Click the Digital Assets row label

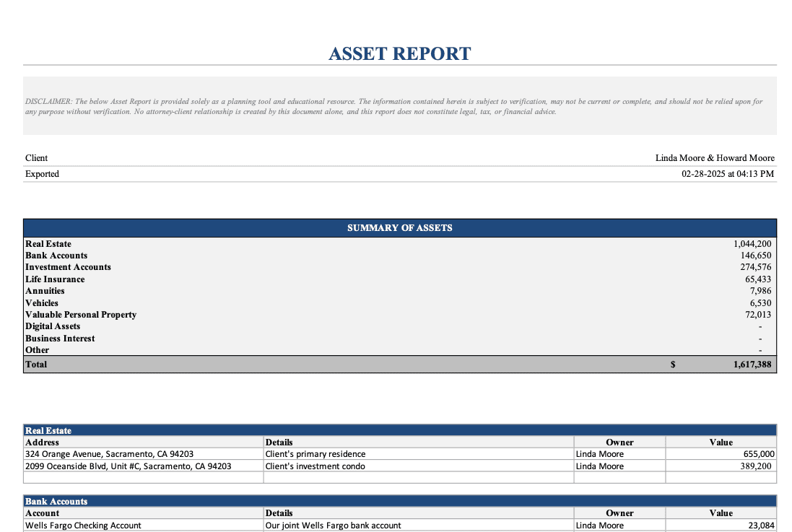click(x=53, y=326)
